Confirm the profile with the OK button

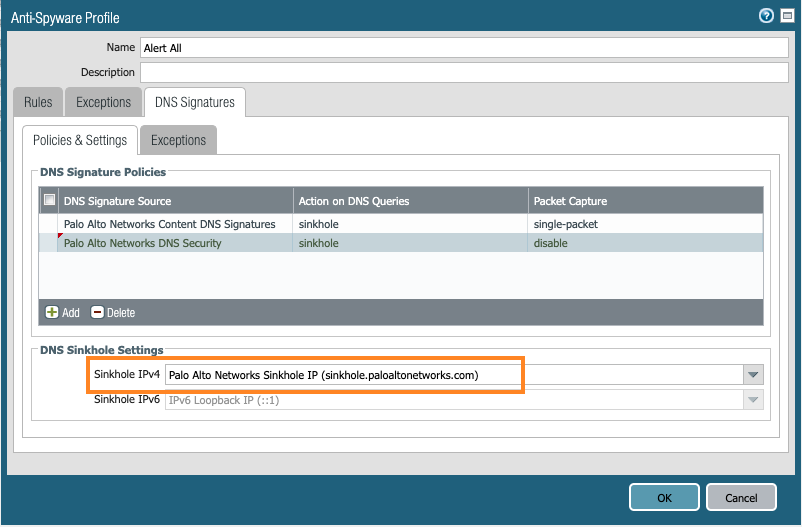[663, 497]
